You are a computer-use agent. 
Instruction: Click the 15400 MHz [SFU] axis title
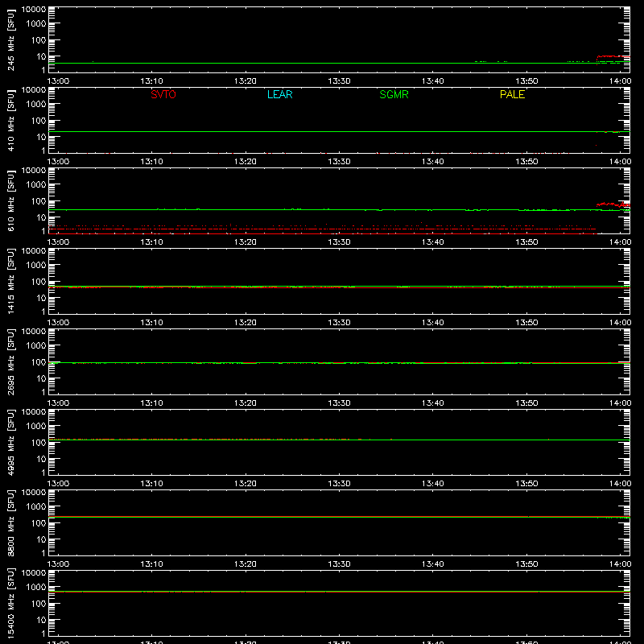[x=10, y=603]
